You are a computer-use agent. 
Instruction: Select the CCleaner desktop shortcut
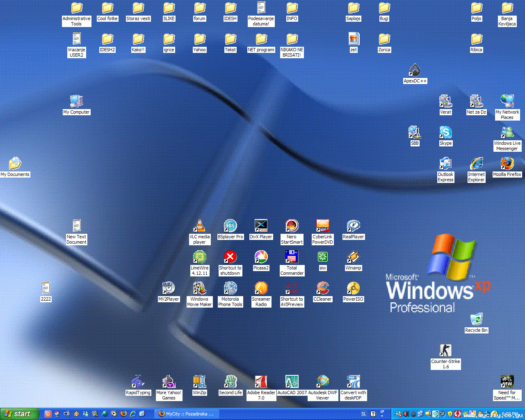pos(323,289)
